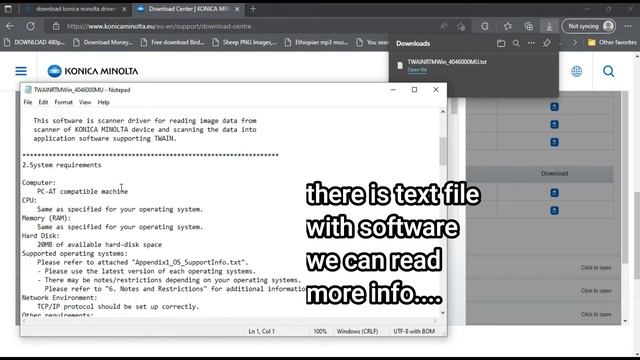Open the browser Downloads toolbar icon
The width and height of the screenshot is (640, 360).
[x=549, y=27]
